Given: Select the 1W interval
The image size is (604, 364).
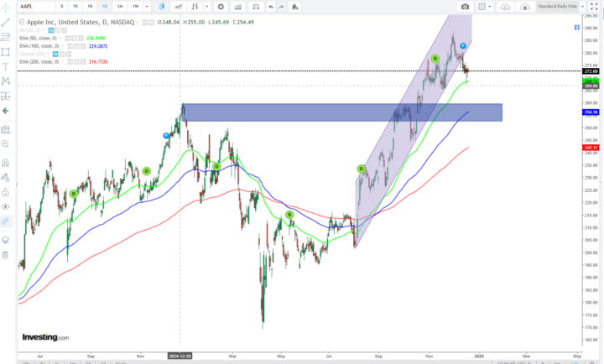Looking at the screenshot, I should [135, 7].
